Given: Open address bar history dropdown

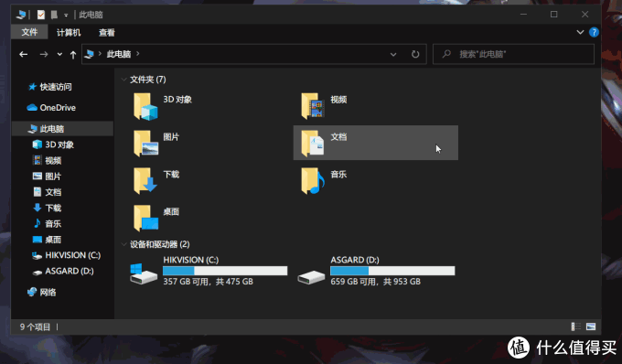Looking at the screenshot, I should [393, 54].
